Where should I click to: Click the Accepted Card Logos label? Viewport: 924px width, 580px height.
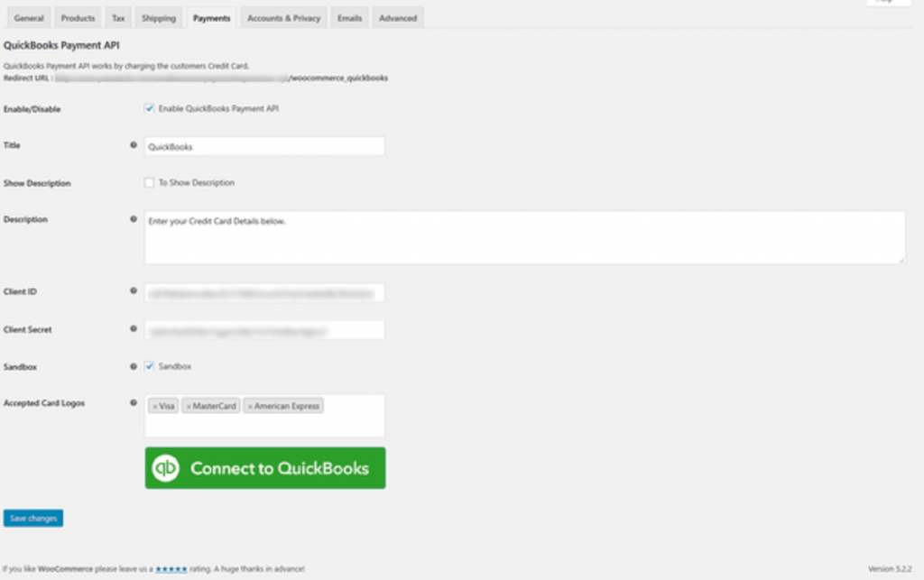44,403
